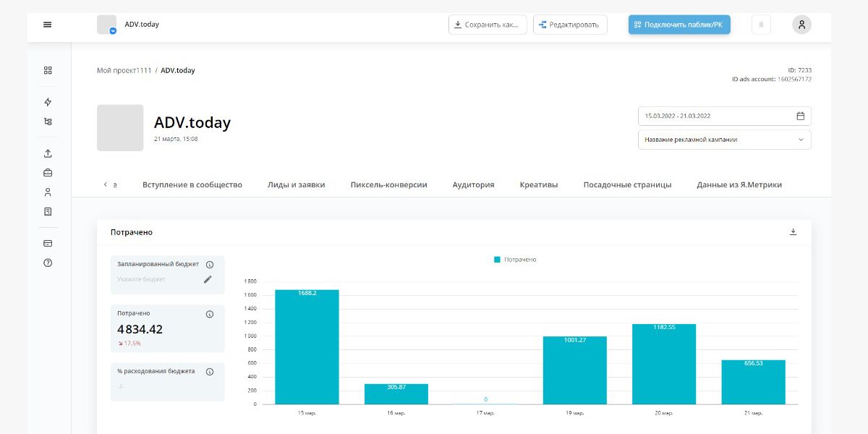
Task: Click the 17.5% decrease indicator
Action: pos(129,343)
